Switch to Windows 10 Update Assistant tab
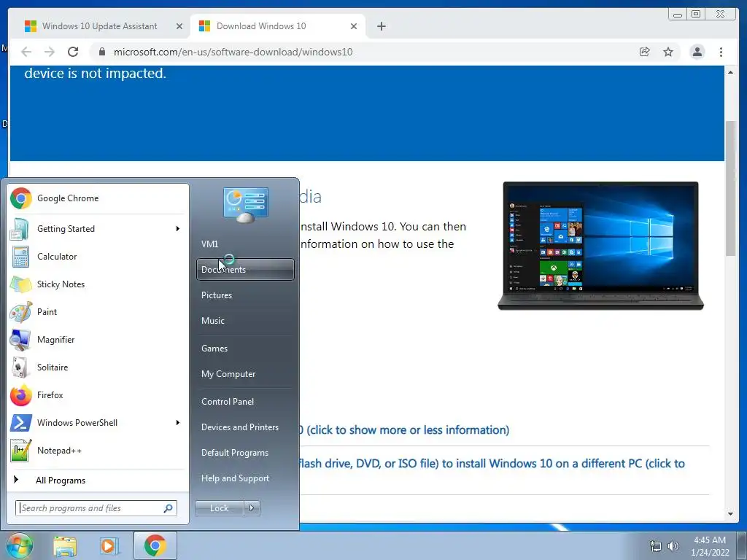The image size is (747, 560). click(x=99, y=26)
